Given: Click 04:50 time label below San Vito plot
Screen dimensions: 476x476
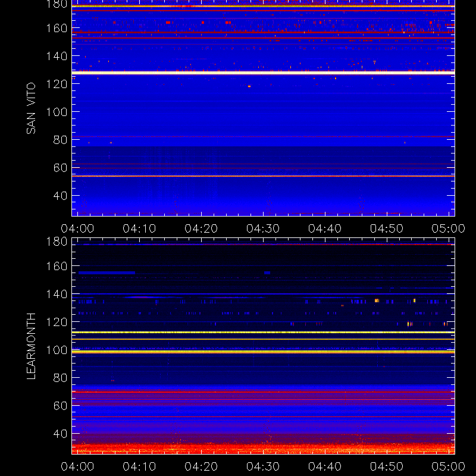Looking at the screenshot, I should point(387,228).
